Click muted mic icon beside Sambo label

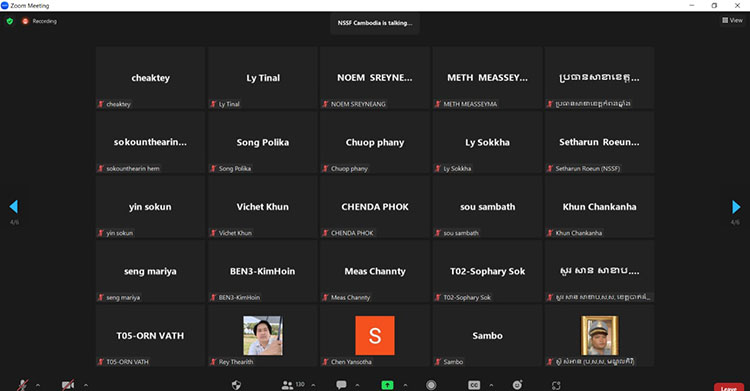438,362
